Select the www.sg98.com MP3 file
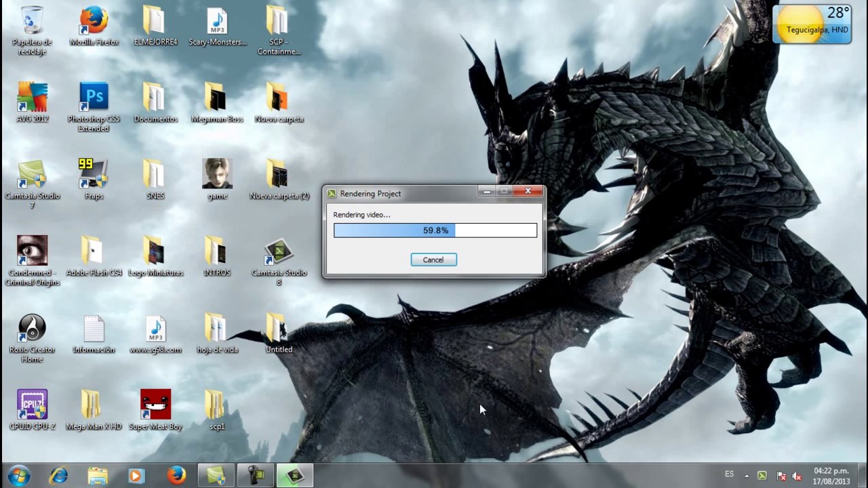The height and width of the screenshot is (488, 868). (155, 333)
